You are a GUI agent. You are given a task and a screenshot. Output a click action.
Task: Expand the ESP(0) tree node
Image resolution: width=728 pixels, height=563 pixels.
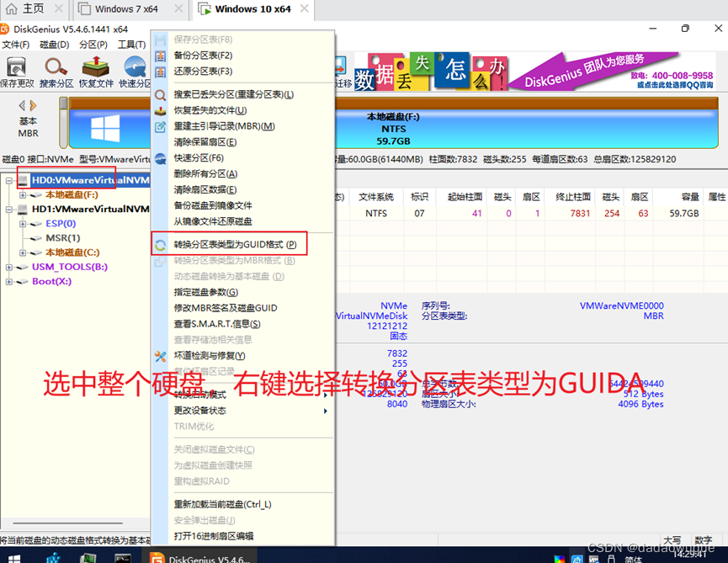point(22,224)
